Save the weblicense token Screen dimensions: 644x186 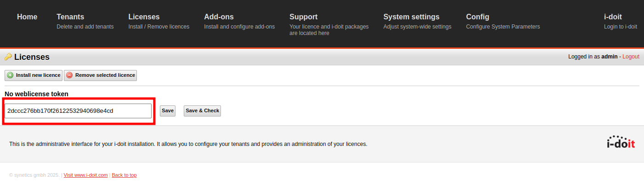168,111
